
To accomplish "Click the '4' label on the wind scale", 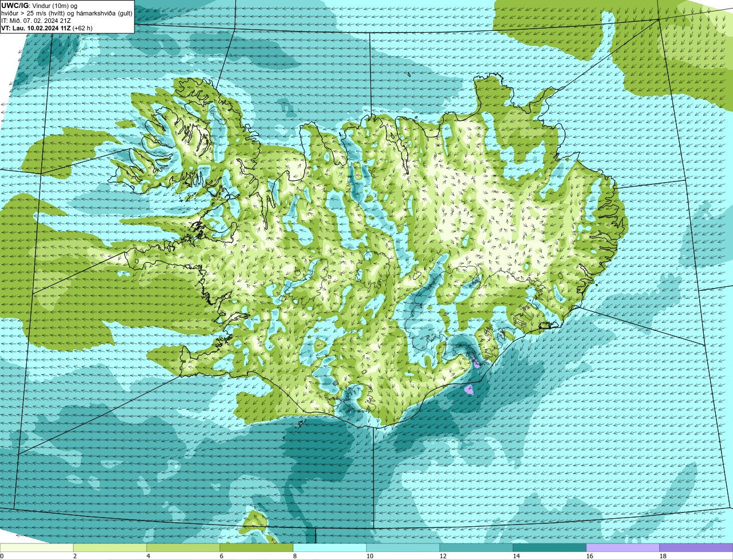I will pyautogui.click(x=148, y=556).
